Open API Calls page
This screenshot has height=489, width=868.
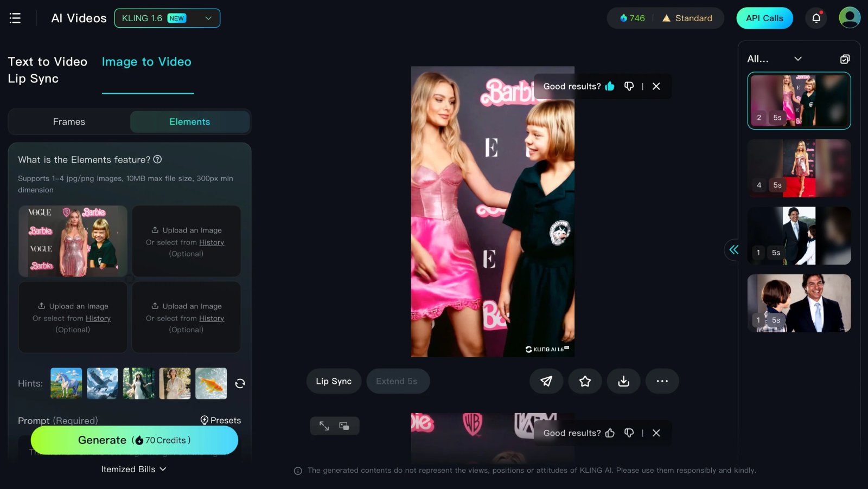click(x=764, y=18)
